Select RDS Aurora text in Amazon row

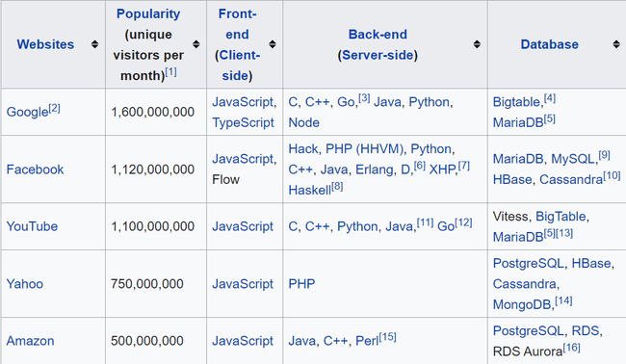coord(528,351)
